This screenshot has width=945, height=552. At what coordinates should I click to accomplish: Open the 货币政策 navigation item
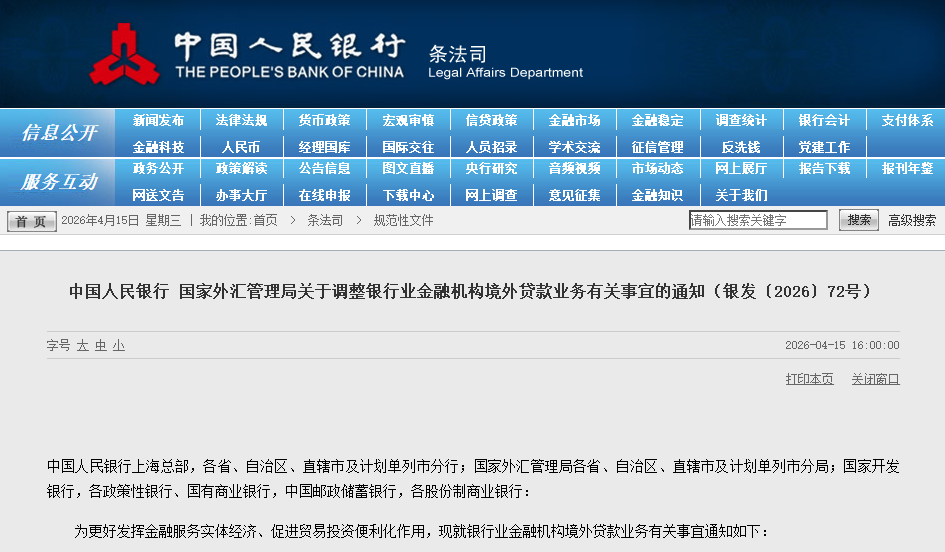(x=324, y=120)
